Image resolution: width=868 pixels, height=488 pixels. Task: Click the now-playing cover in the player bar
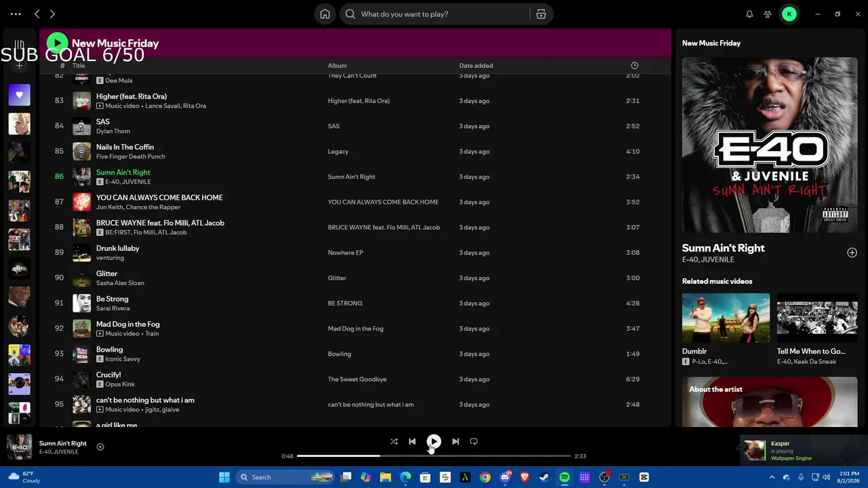point(19,447)
